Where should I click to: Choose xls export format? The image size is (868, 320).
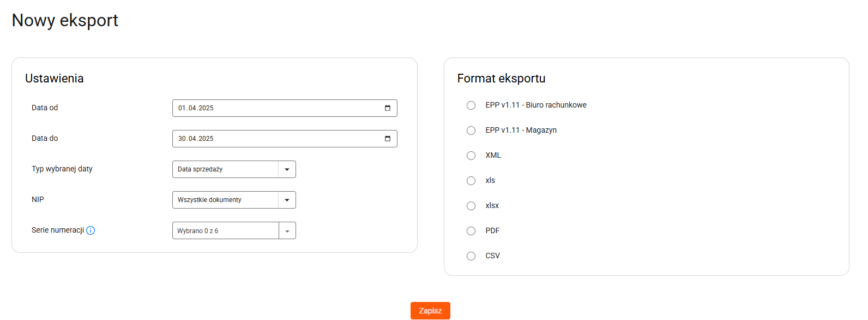[x=471, y=181]
